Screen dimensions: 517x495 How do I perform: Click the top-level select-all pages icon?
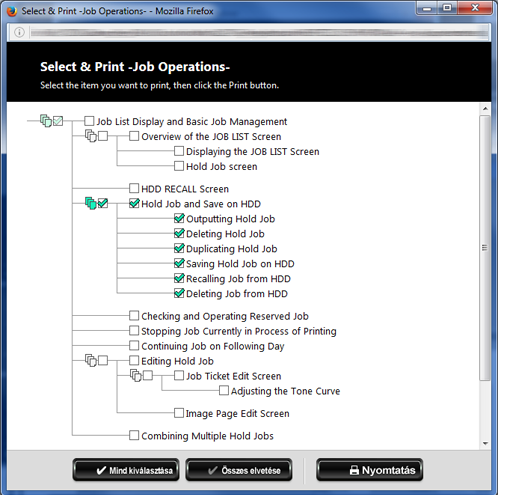[46, 121]
